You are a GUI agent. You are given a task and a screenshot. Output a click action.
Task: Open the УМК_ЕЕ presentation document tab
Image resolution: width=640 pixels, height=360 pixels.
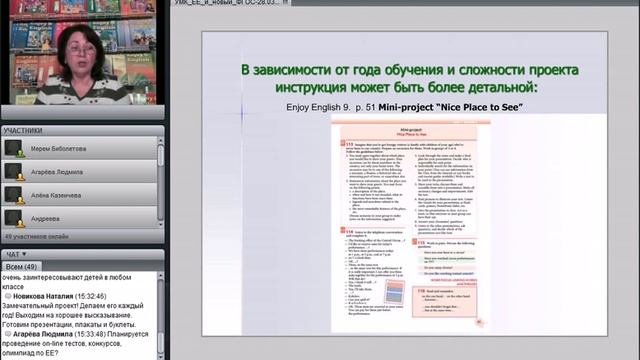point(231,2)
